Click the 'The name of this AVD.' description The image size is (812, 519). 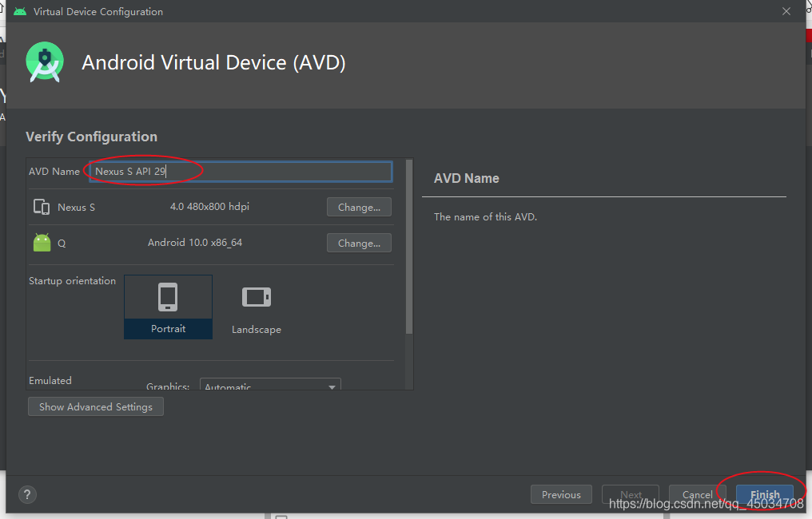coord(485,217)
